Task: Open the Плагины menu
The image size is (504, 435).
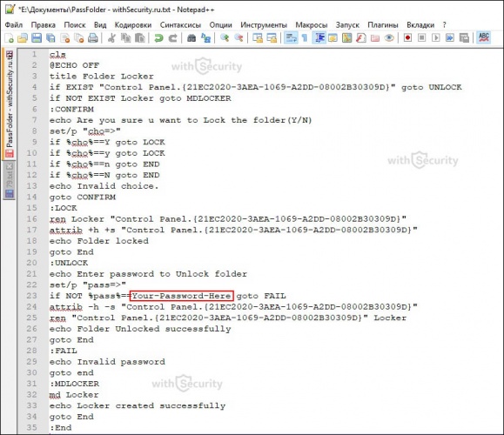Action: point(382,24)
